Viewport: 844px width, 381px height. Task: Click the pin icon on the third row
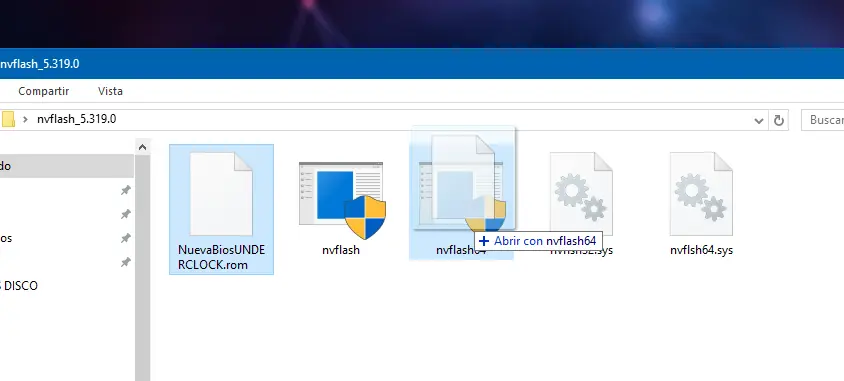(125, 238)
